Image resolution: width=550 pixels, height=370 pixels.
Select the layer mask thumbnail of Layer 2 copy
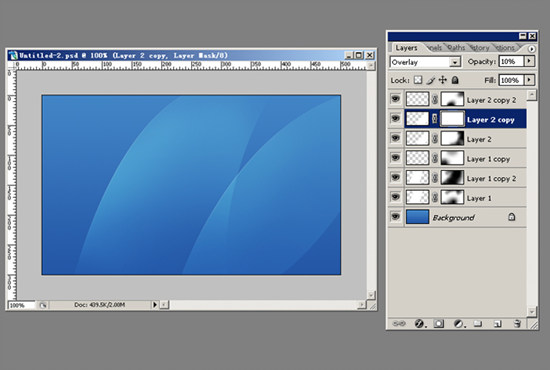point(452,119)
